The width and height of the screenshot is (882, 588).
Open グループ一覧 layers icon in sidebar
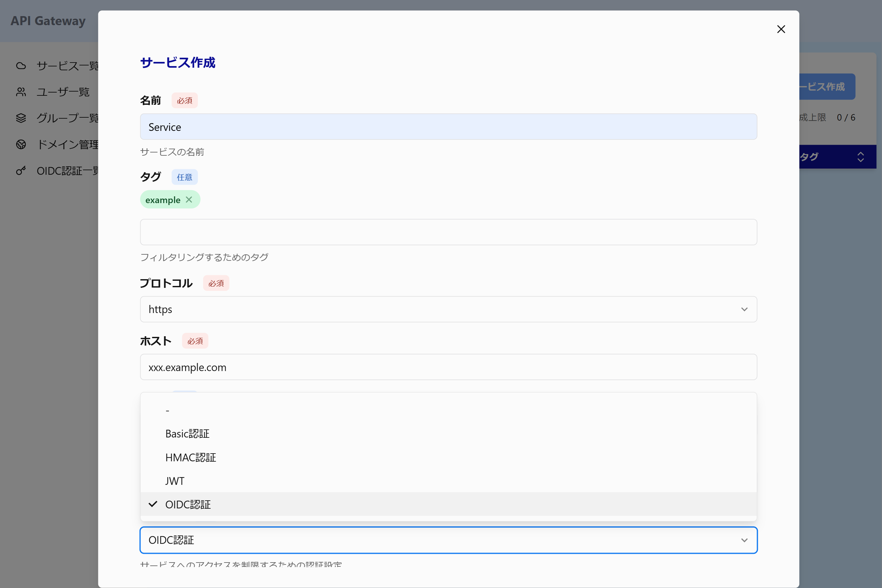click(x=21, y=118)
